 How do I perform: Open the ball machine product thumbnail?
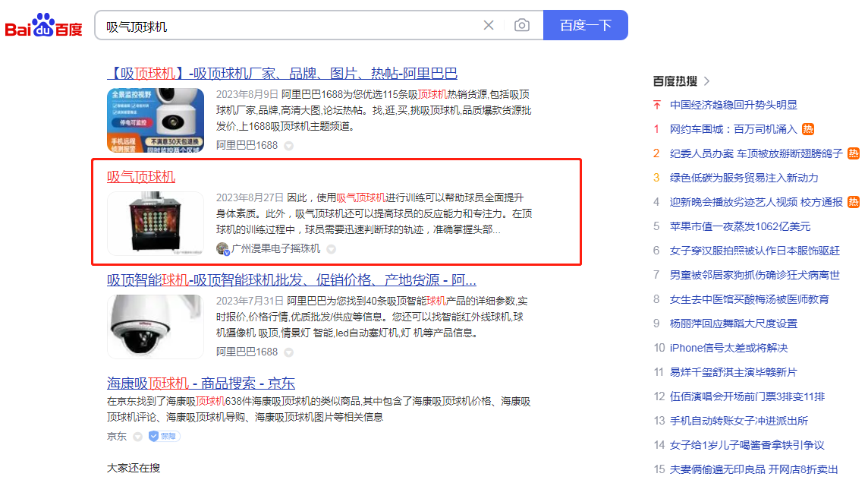coord(156,223)
